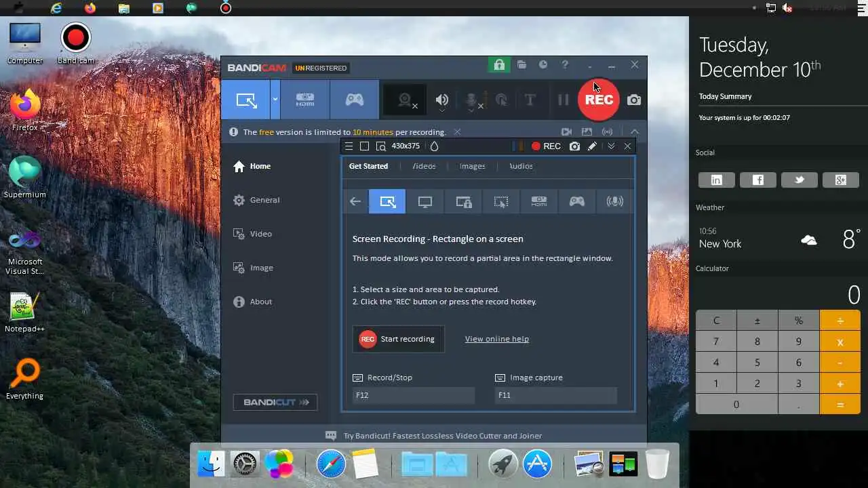The width and height of the screenshot is (868, 488).
Task: Click the Bandicut button
Action: (x=275, y=402)
